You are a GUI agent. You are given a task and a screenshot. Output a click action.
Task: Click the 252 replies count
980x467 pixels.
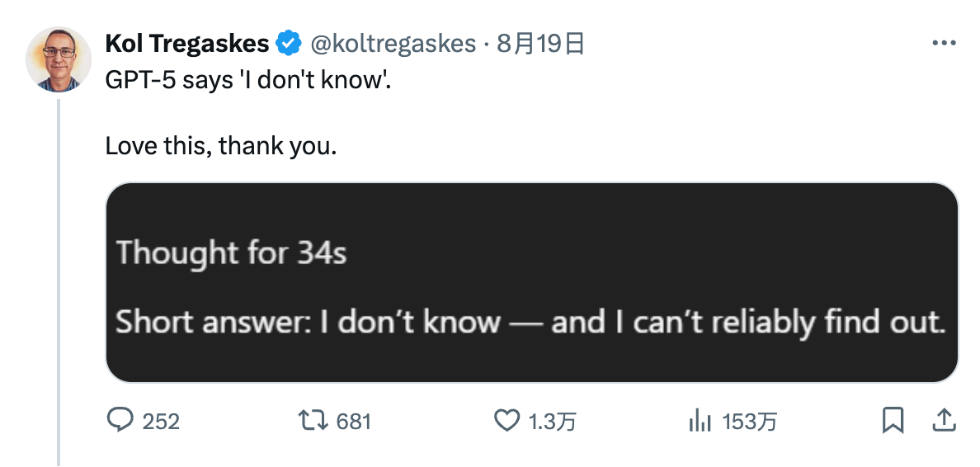point(161,422)
